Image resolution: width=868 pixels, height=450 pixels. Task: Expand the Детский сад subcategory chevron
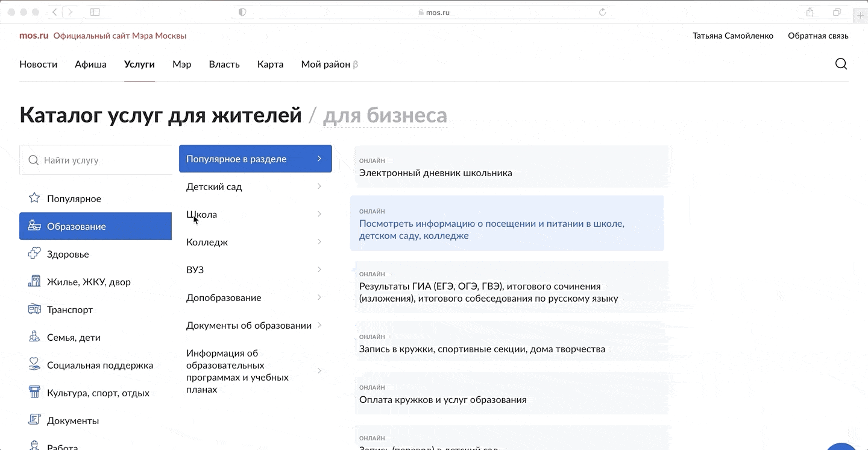click(x=319, y=187)
